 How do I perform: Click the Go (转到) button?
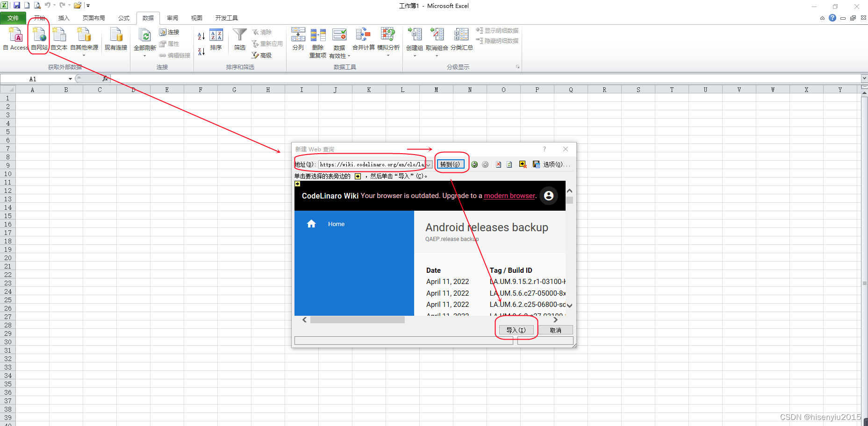point(451,164)
